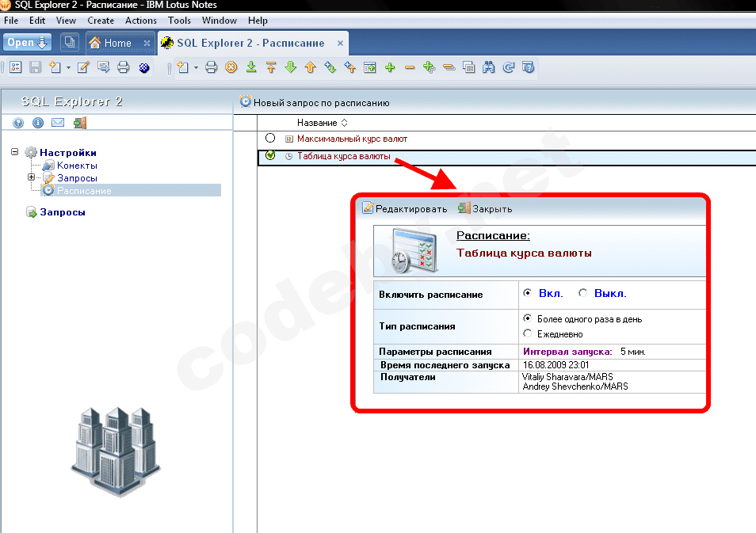Click the forward message toolbar icon
Screen dimensions: 756x533
click(x=103, y=67)
